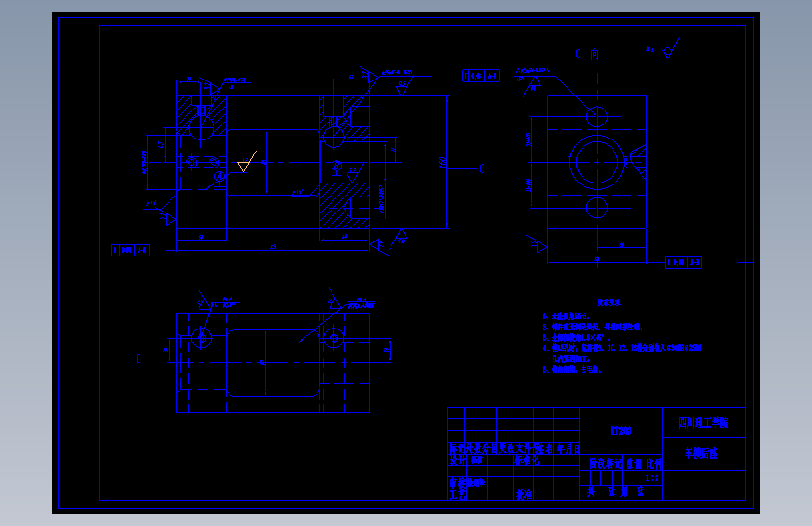This screenshot has width=812, height=526.
Task: Select the 阶段标记 label in the title block
Action: [x=606, y=463]
